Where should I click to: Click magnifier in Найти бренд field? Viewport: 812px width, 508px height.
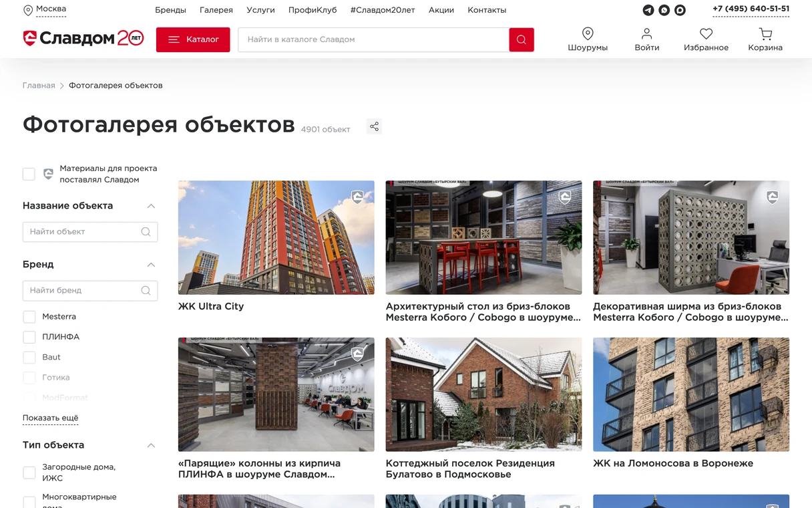pyautogui.click(x=146, y=291)
